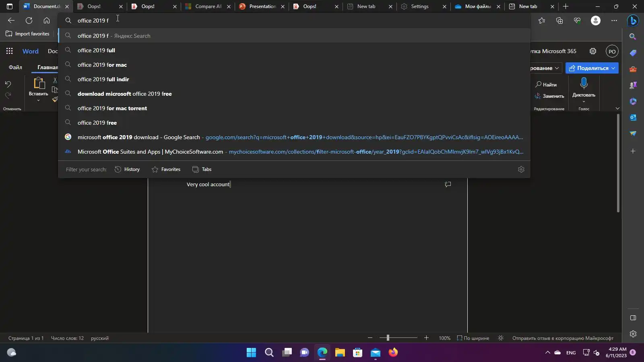Open the Файл ribbon tab
The height and width of the screenshot is (362, 644).
(x=15, y=67)
